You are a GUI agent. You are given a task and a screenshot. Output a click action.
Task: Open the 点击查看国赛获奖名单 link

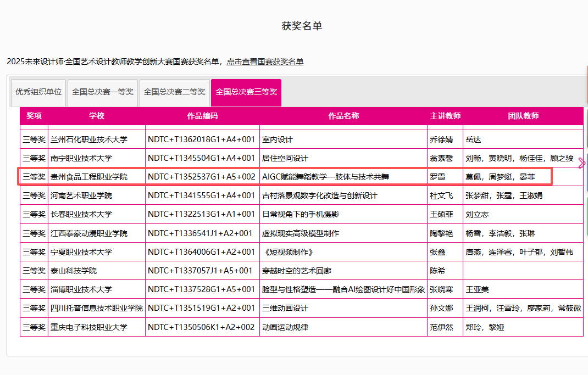[265, 61]
